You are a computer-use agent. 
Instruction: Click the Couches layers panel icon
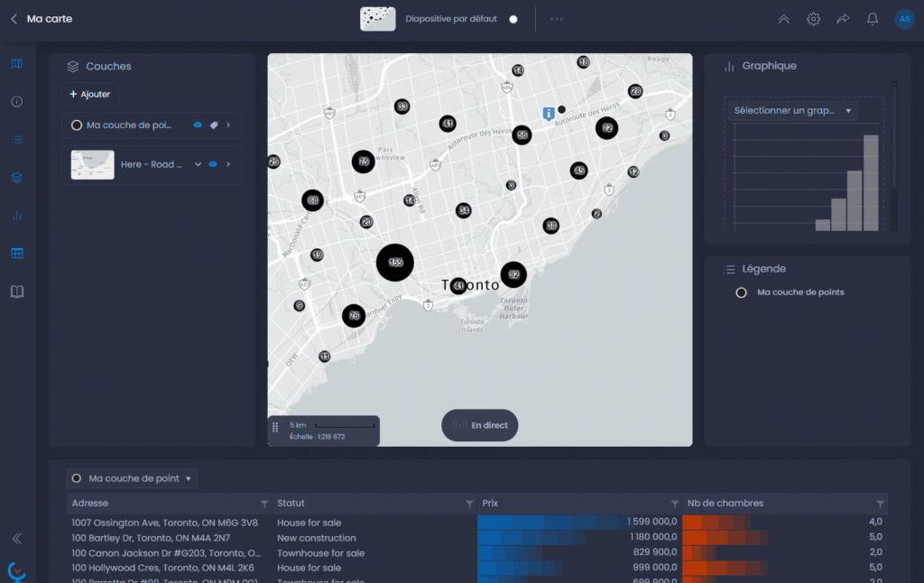(x=72, y=67)
